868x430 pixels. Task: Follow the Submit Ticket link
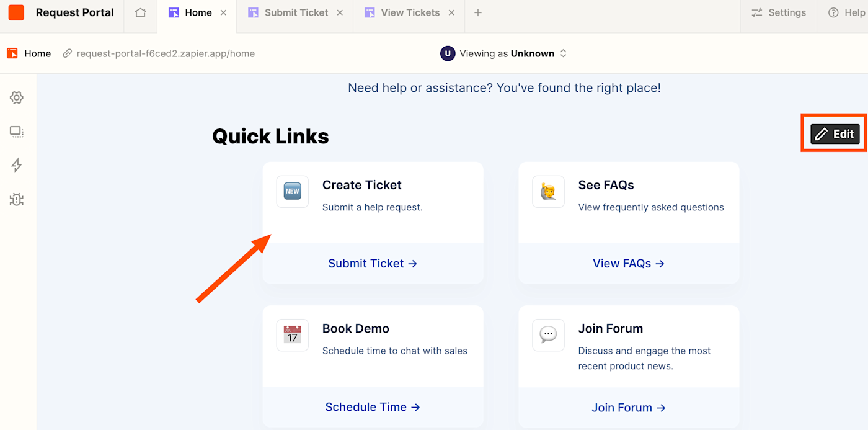[373, 264]
